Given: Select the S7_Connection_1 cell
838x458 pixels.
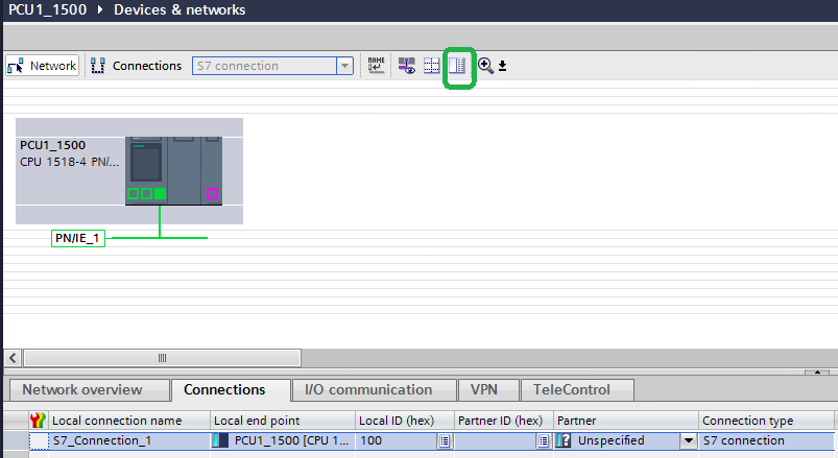Looking at the screenshot, I should [129, 441].
